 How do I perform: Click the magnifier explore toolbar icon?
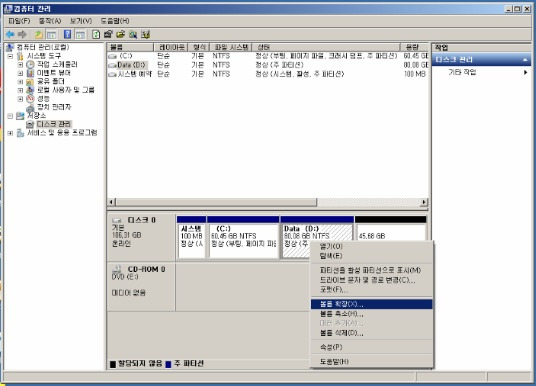coord(133,34)
